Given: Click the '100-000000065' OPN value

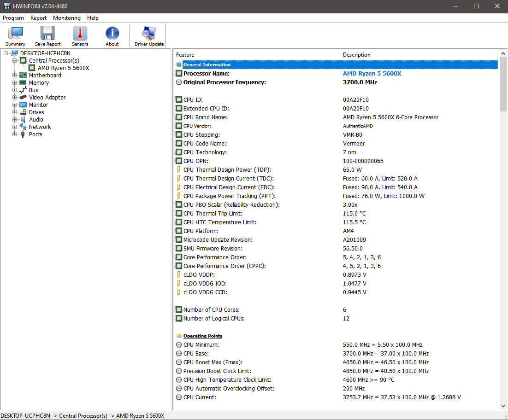Looking at the screenshot, I should [x=363, y=161].
